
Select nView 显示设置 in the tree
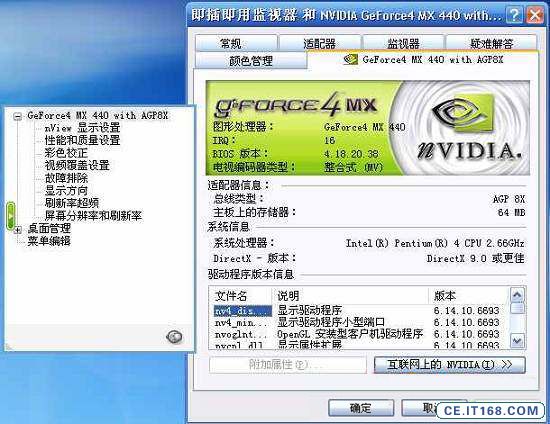tap(82, 128)
